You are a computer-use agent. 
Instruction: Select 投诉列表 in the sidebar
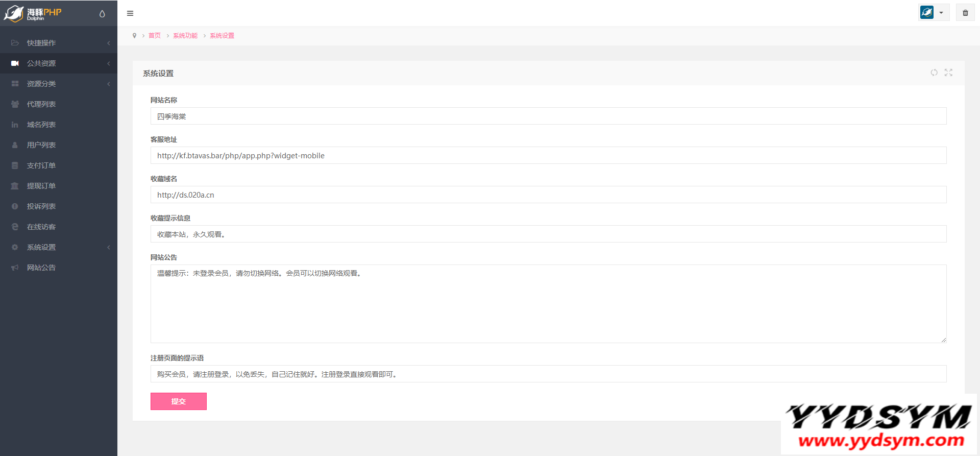click(41, 206)
